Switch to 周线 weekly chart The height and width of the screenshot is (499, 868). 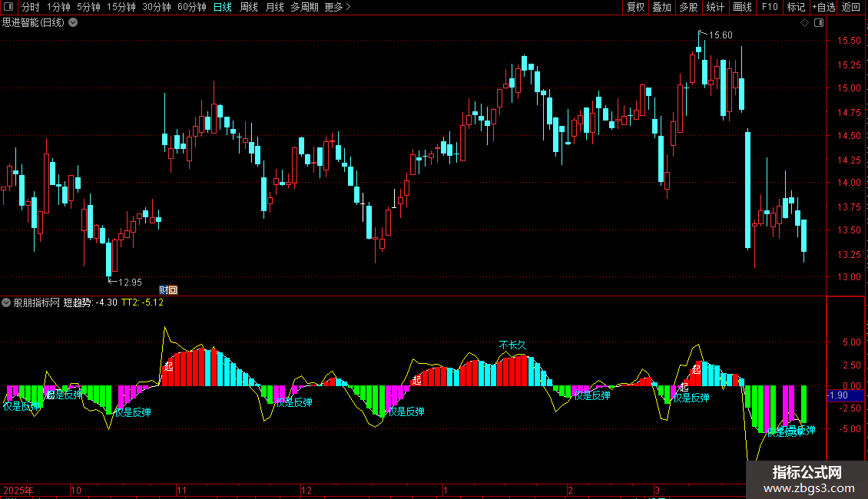[249, 7]
